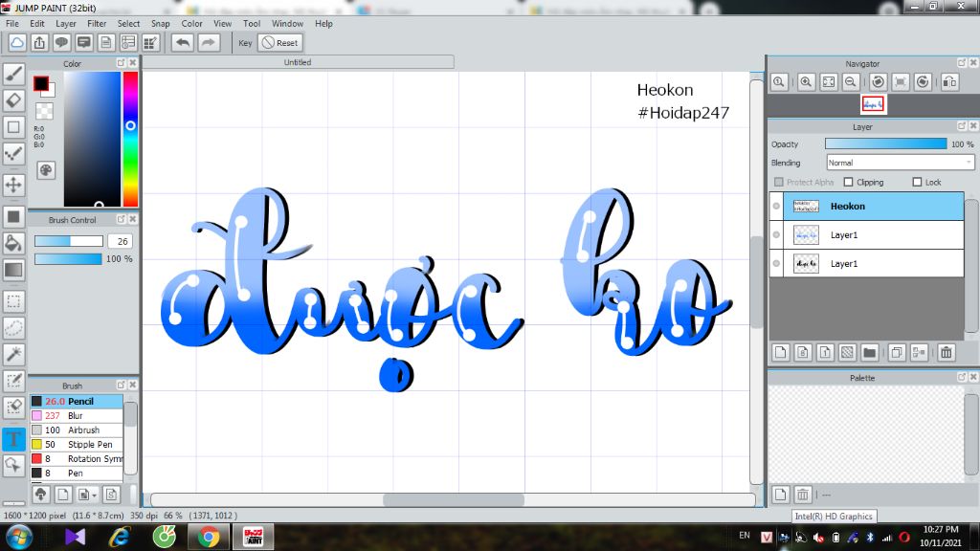Viewport: 980px width, 551px height.
Task: Select the Blur brush
Action: [77, 415]
